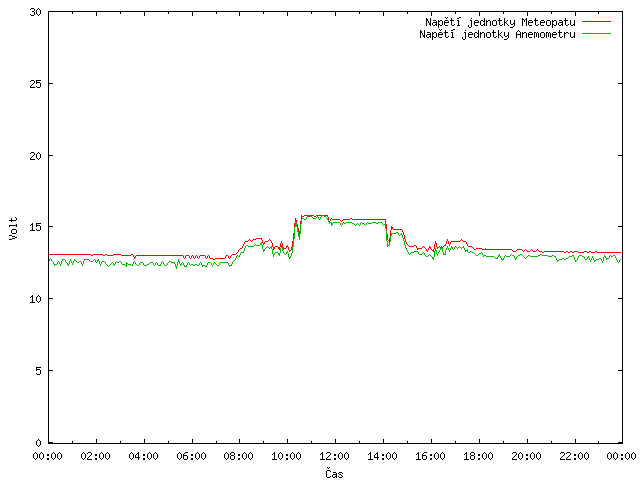
Task: Click the y-axis value 10
Action: pyautogui.click(x=36, y=299)
